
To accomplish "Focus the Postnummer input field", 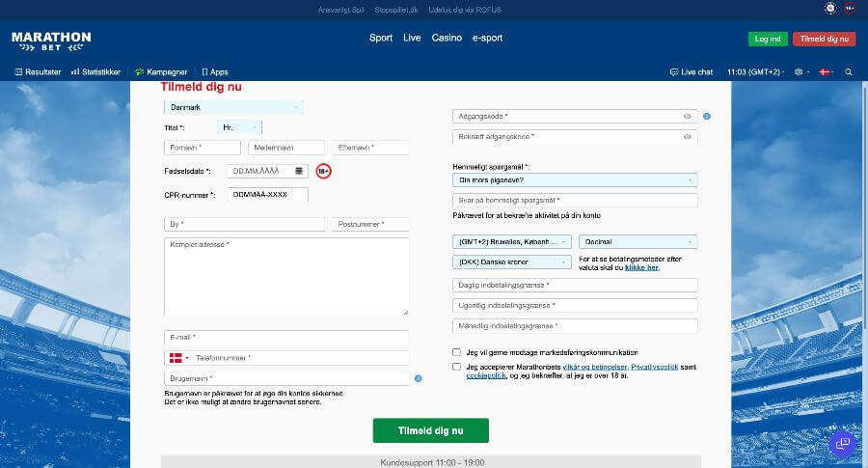I will (x=370, y=224).
